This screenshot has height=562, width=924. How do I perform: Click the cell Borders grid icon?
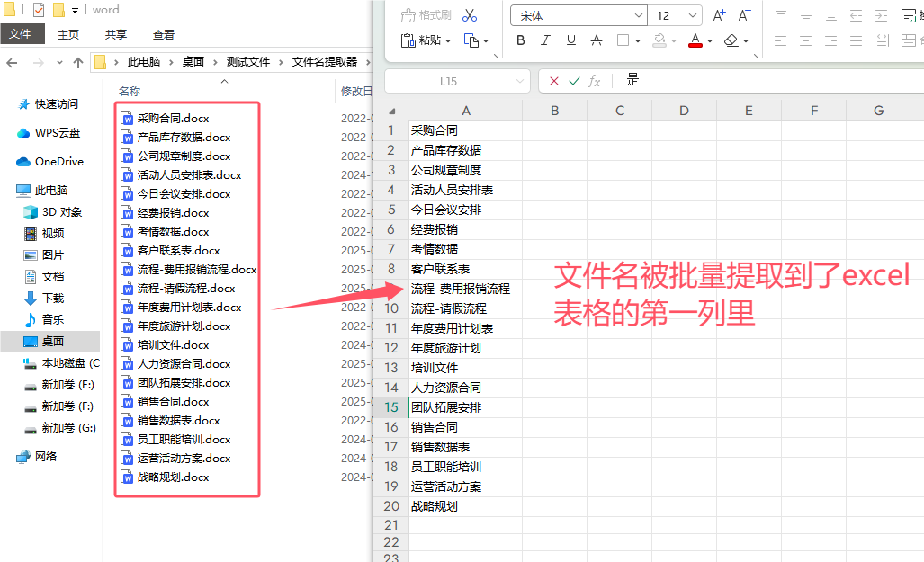623,40
